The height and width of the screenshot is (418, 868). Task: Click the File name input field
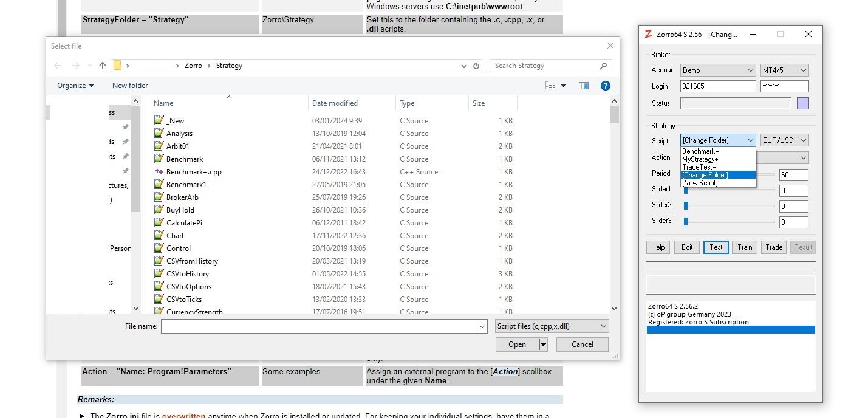point(323,326)
